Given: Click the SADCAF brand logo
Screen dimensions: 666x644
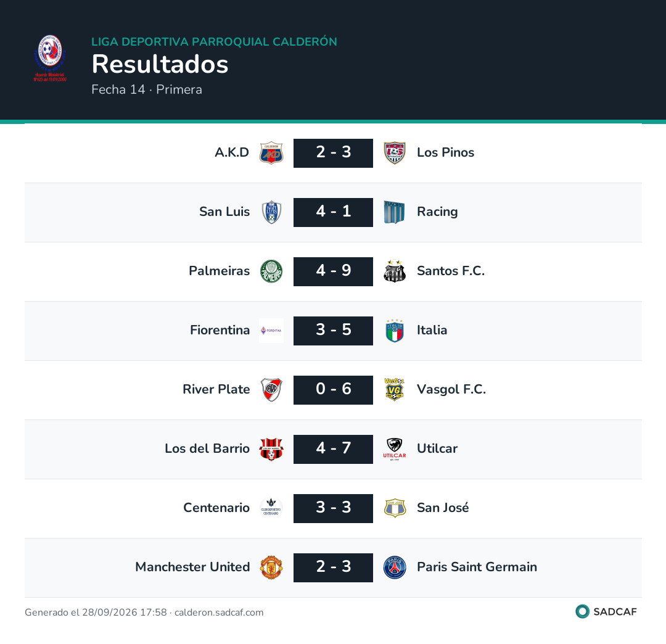Looking at the screenshot, I should 606,612.
